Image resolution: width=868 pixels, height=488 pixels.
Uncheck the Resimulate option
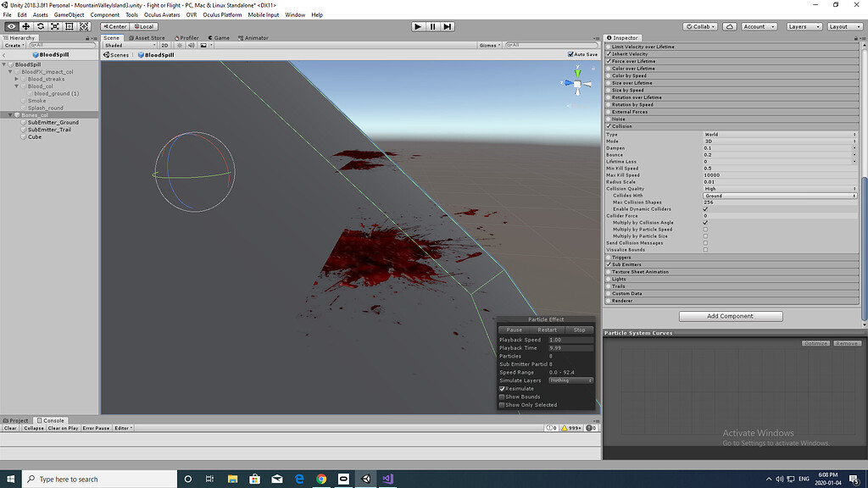(x=504, y=389)
